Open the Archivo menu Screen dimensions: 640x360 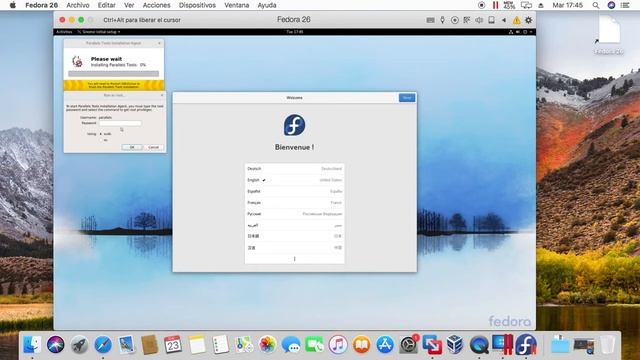coord(78,5)
